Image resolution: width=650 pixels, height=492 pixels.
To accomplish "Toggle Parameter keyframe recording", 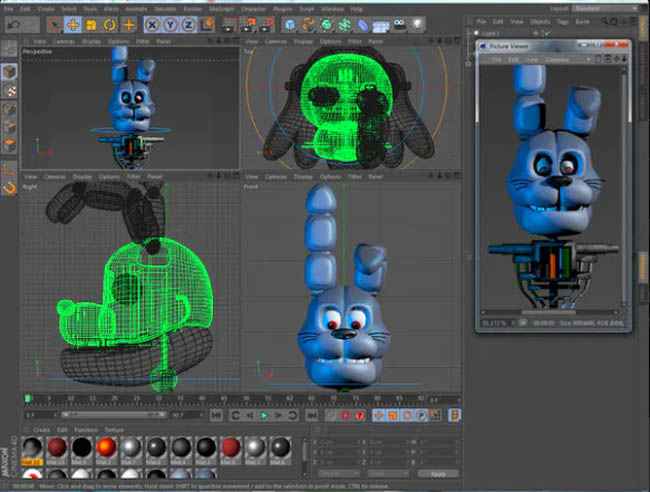I will 421,415.
